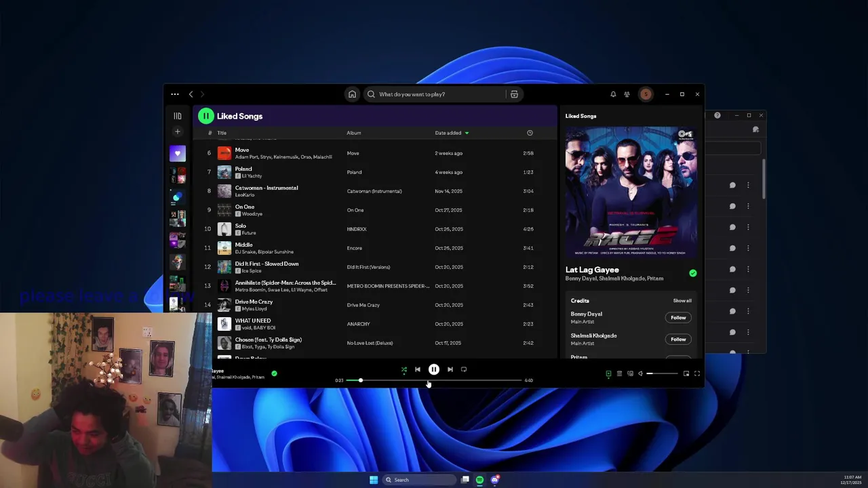Open Race 2 album cover in Now Playing
This screenshot has height=488, width=868.
(631, 192)
